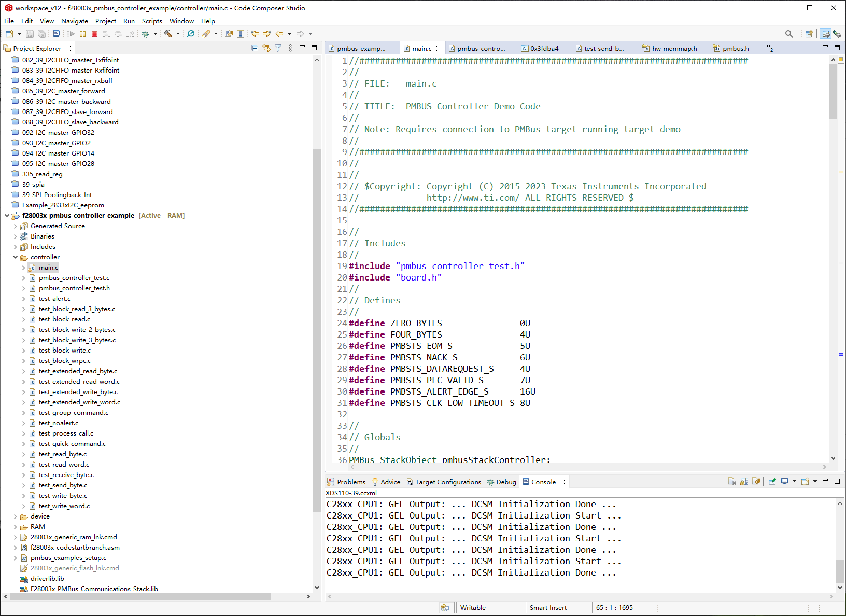Click the Suspend (pause) debug button
The image size is (846, 616).
pos(82,34)
